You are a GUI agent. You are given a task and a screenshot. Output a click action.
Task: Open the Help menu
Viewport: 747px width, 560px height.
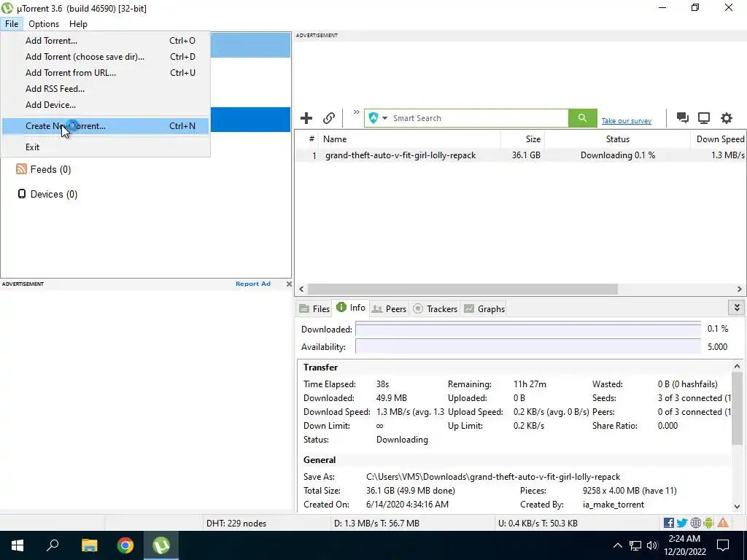[x=78, y=24]
